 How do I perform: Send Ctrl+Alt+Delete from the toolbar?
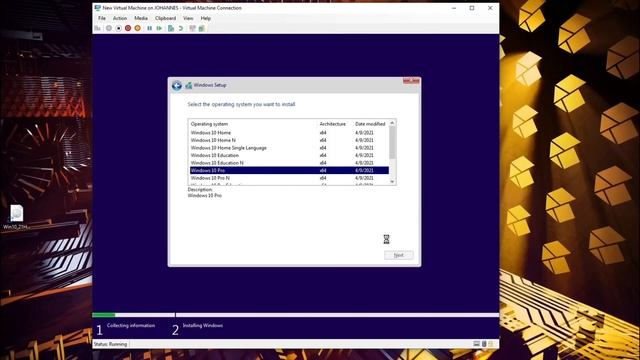coord(98,28)
